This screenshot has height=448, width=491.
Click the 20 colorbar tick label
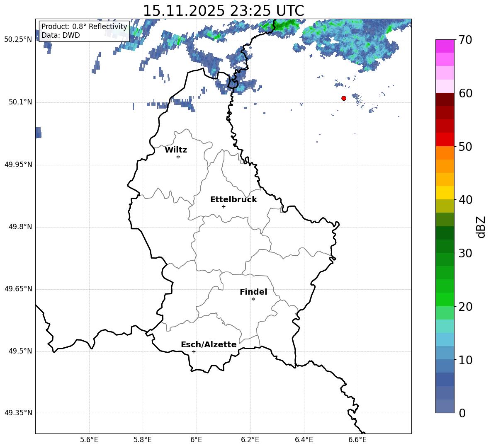466,307
